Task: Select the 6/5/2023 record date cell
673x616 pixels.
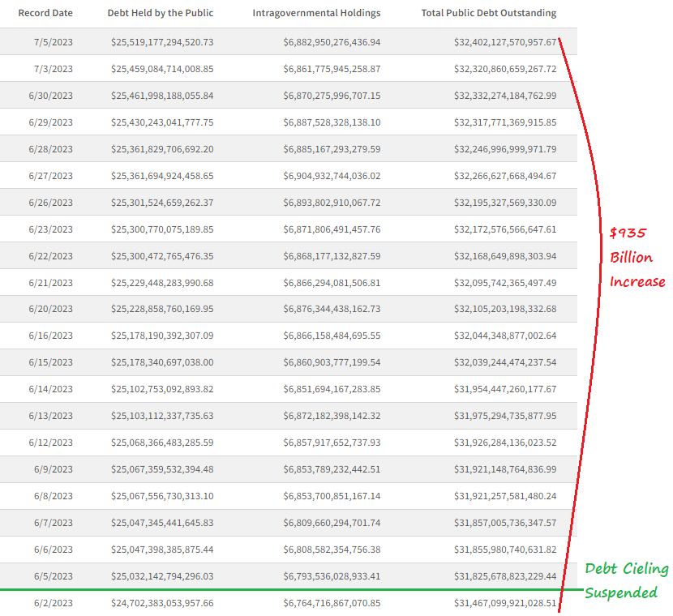Action: (54, 576)
